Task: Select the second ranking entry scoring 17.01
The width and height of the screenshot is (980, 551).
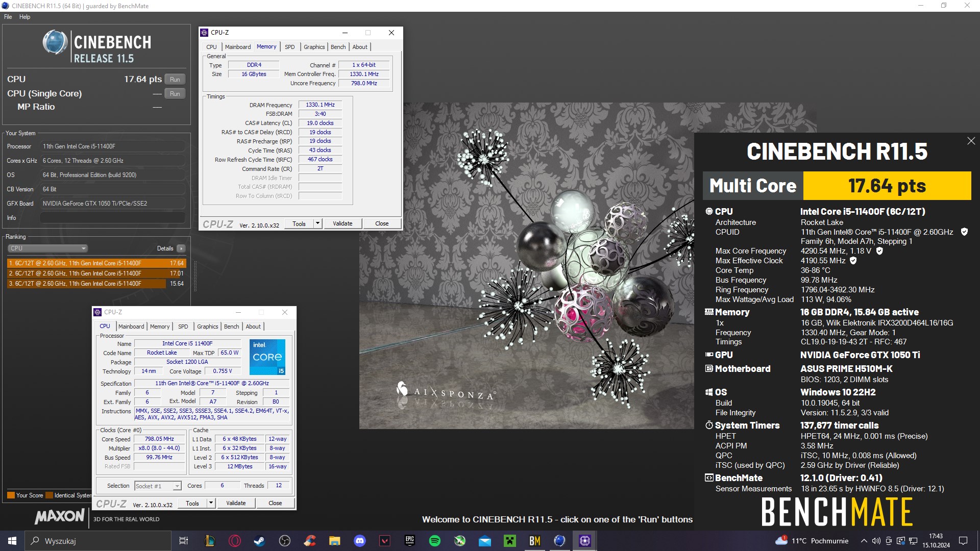Action: [x=96, y=273]
